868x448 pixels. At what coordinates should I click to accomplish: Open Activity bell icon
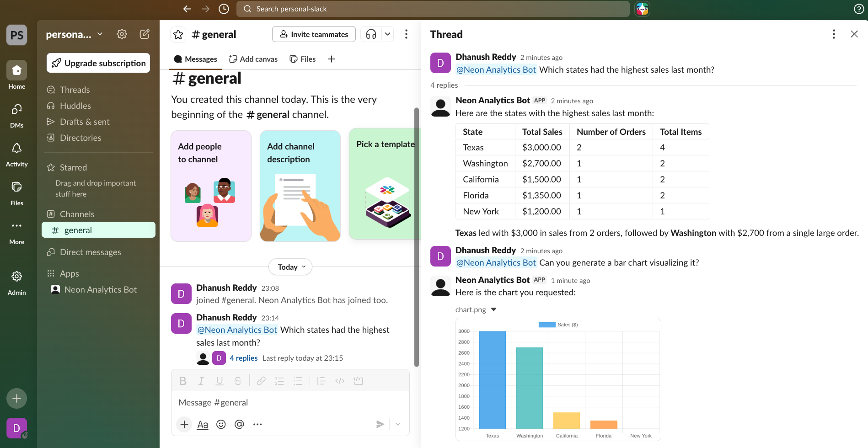(16, 154)
